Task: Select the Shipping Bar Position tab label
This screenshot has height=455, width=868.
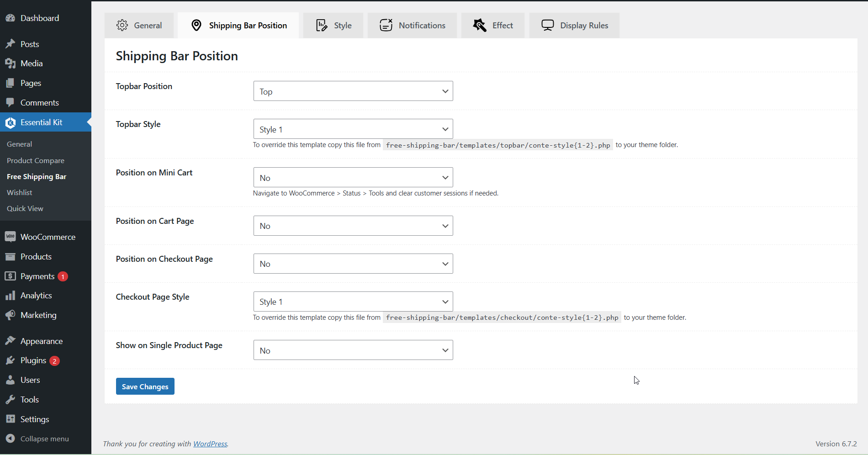Action: pos(248,26)
